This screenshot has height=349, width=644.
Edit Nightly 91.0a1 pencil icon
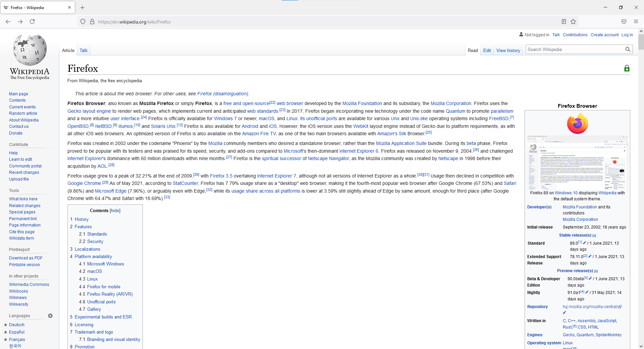click(x=587, y=292)
